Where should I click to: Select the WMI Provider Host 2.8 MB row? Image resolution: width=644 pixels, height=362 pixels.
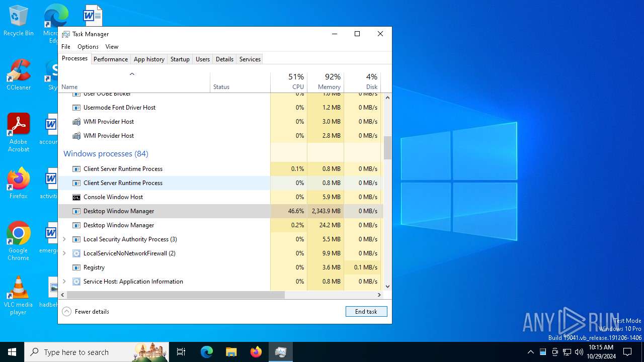221,136
